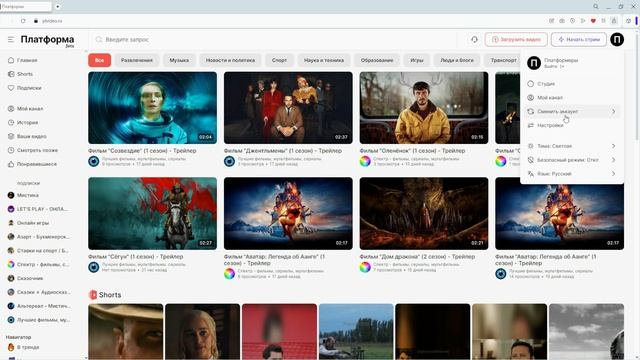The width and height of the screenshot is (640, 360).
Task: Select the Наука и техника category chip
Action: pos(324,60)
